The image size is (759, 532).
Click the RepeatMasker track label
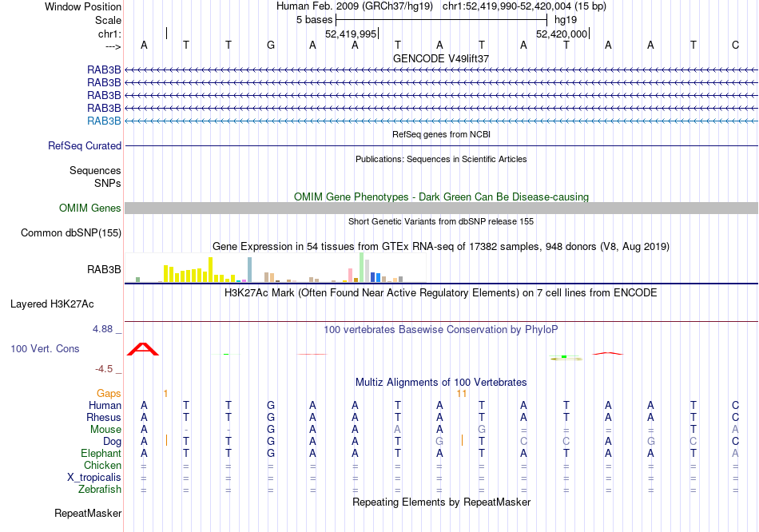[88, 513]
